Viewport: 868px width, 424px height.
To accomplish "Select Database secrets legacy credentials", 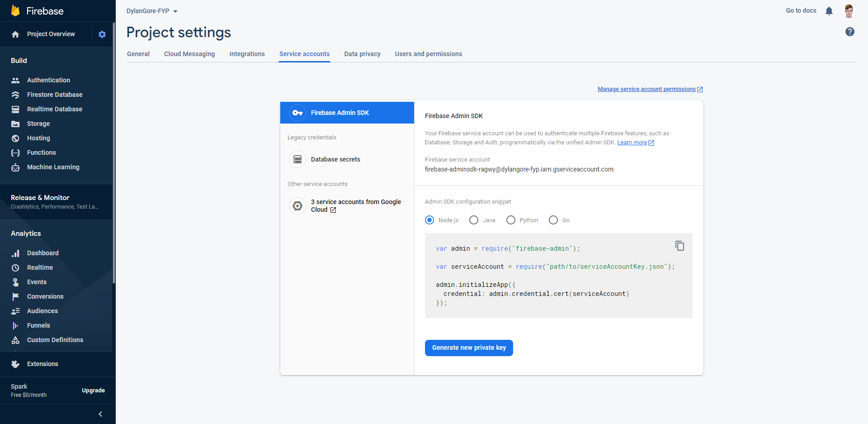I will point(347,159).
